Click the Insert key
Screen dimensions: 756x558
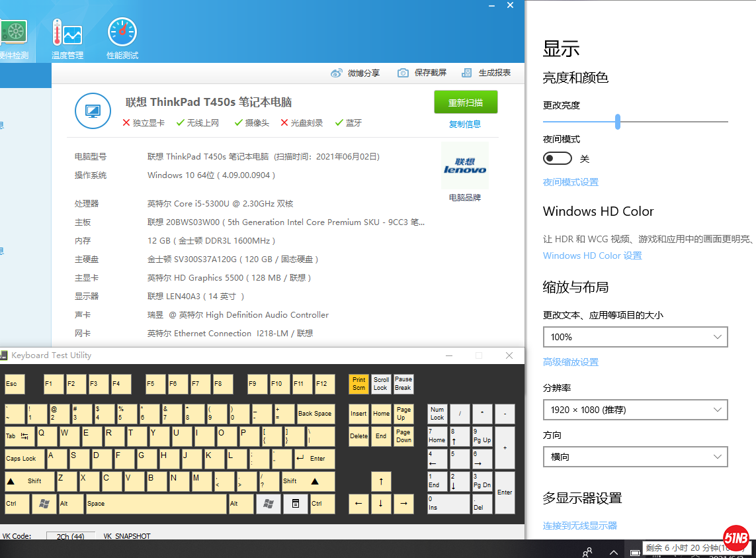pyautogui.click(x=358, y=414)
